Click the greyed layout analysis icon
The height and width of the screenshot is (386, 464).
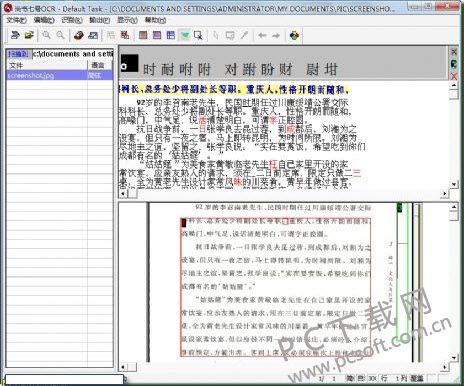(111, 35)
